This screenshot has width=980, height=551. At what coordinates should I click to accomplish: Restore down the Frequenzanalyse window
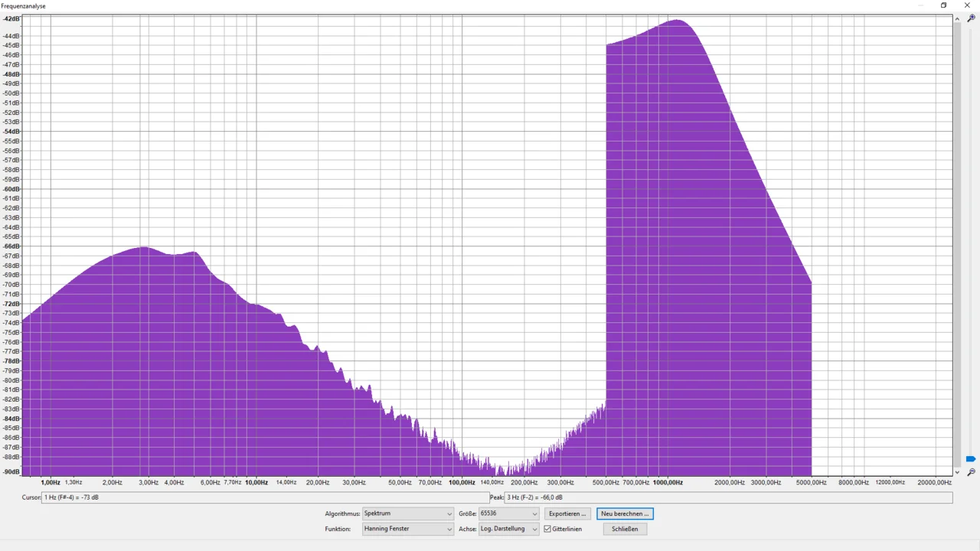point(943,5)
